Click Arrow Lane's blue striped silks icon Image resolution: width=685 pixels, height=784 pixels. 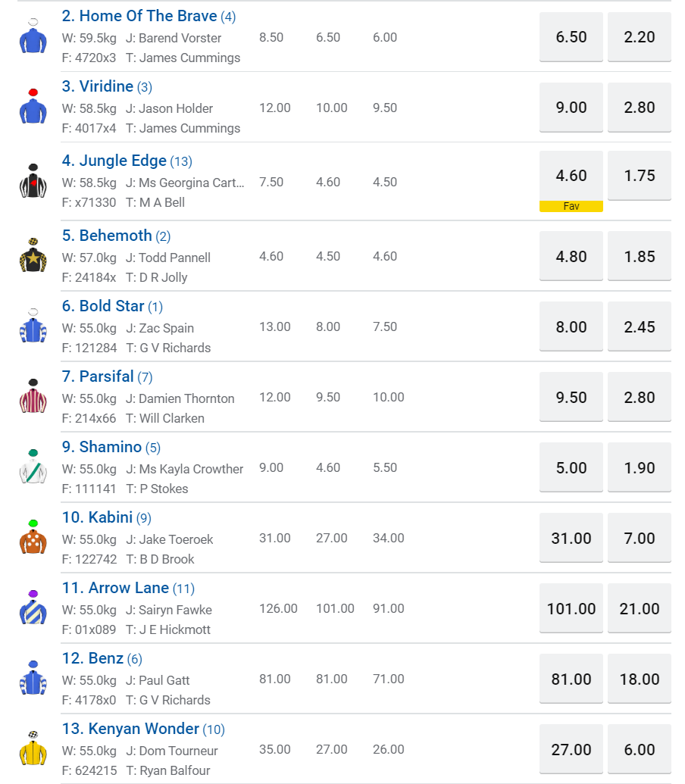pyautogui.click(x=33, y=608)
